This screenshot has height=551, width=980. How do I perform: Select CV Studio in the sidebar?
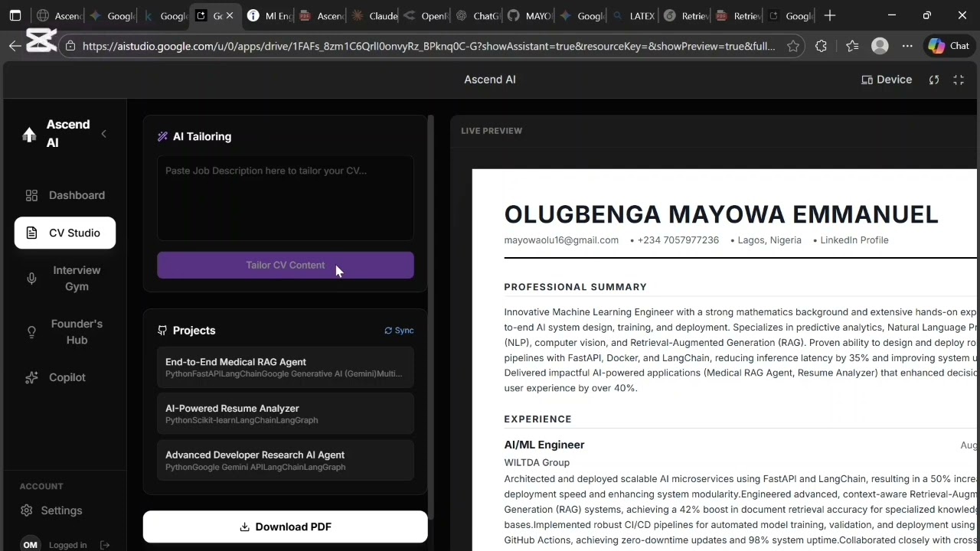point(65,233)
